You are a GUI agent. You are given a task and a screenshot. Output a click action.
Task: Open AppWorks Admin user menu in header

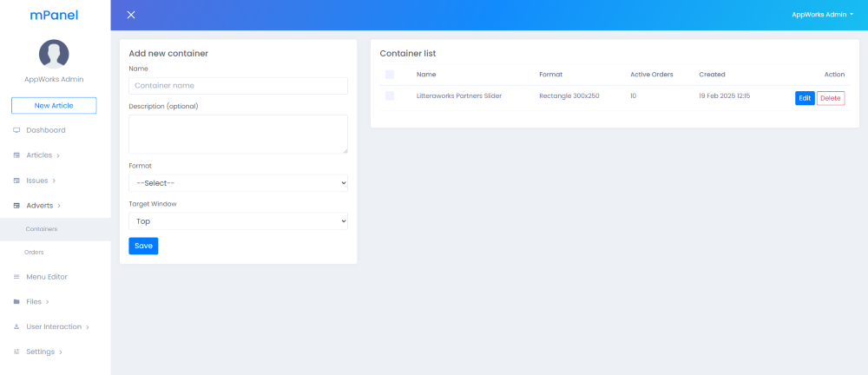tap(822, 15)
